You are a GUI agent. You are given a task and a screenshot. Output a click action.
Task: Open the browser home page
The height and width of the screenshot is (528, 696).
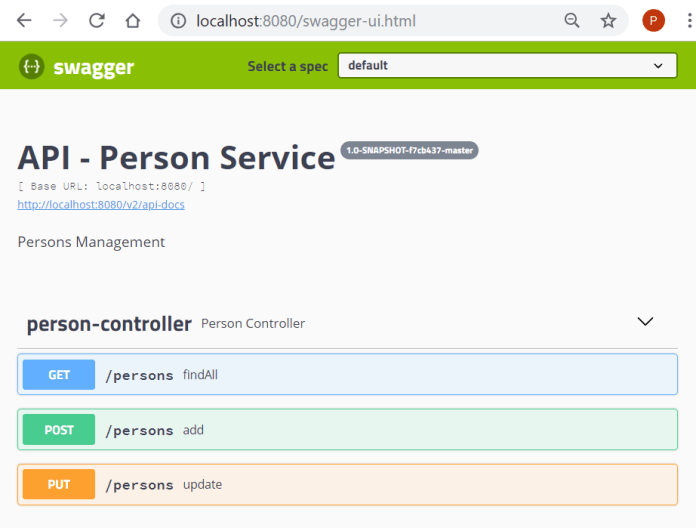[x=132, y=20]
